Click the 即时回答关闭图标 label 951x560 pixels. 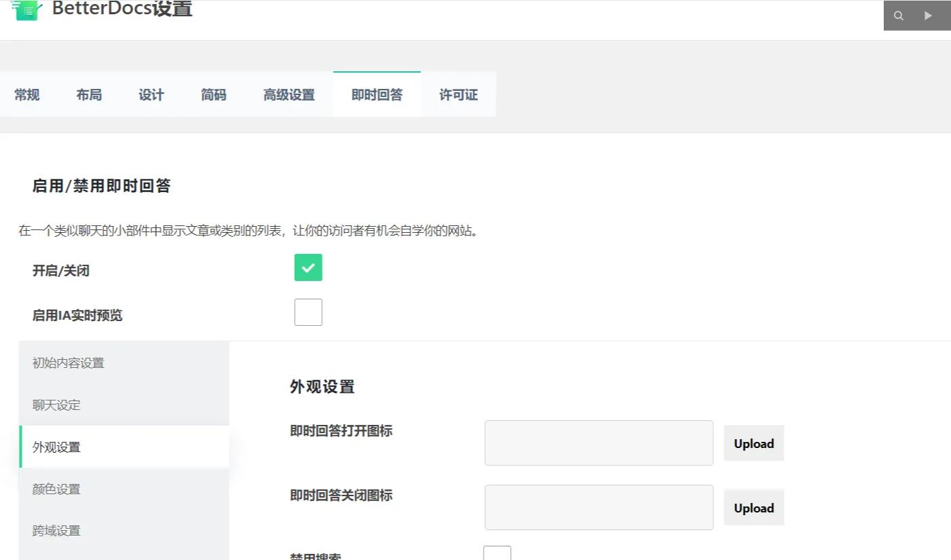341,496
